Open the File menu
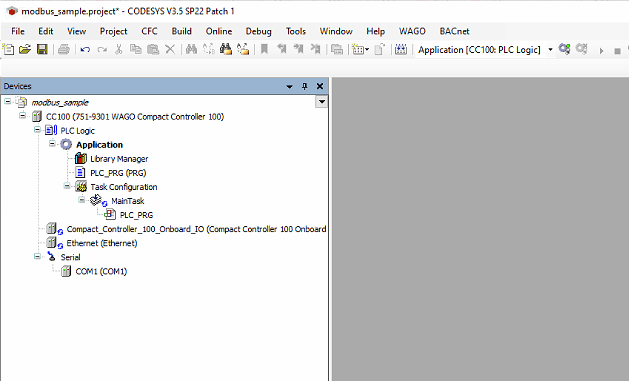Viewport: 629px width, 381px height. coord(18,31)
